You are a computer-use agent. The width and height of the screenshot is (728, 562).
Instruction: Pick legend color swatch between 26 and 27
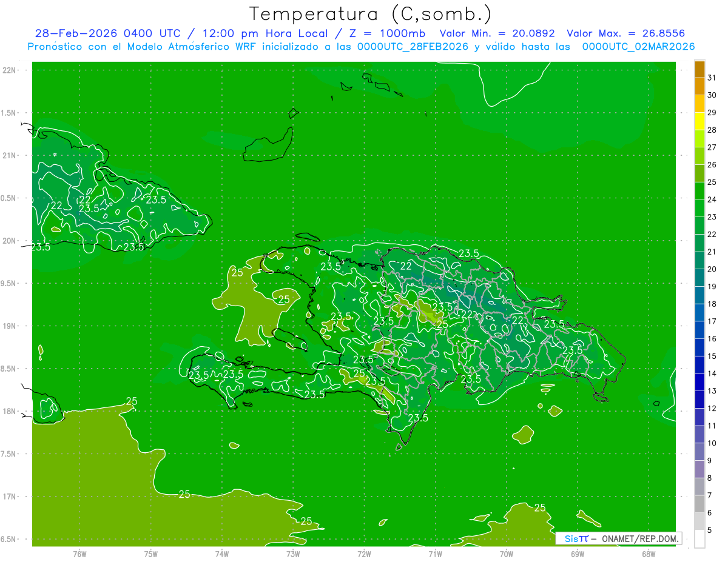(x=699, y=156)
